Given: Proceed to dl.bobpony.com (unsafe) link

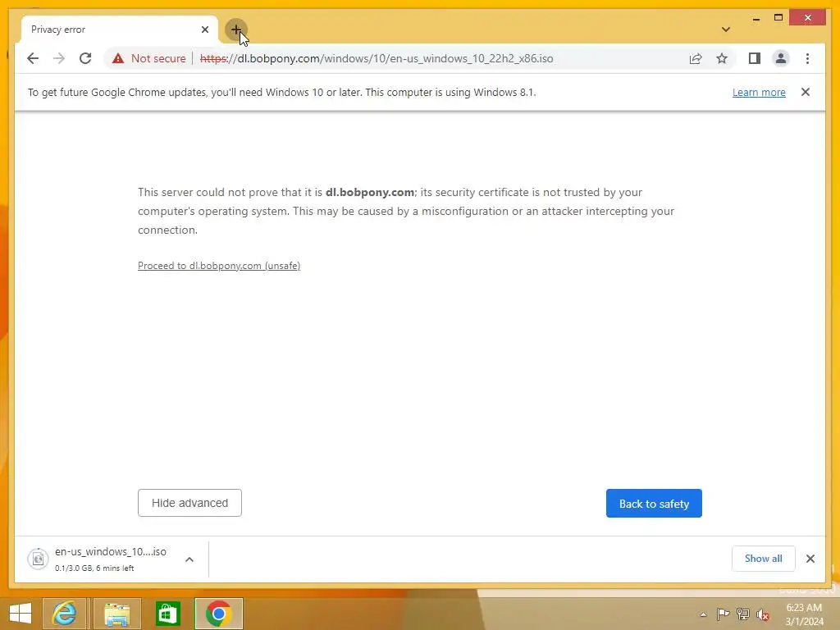Looking at the screenshot, I should click(219, 266).
